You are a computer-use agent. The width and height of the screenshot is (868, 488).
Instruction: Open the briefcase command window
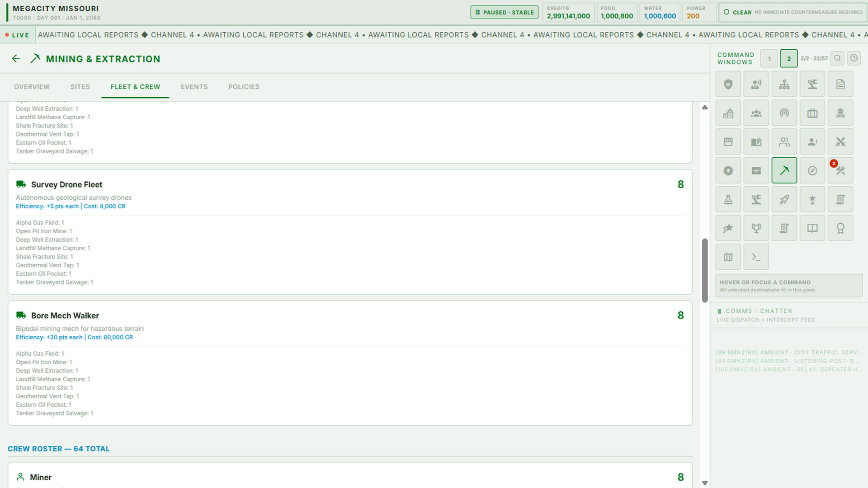point(812,113)
